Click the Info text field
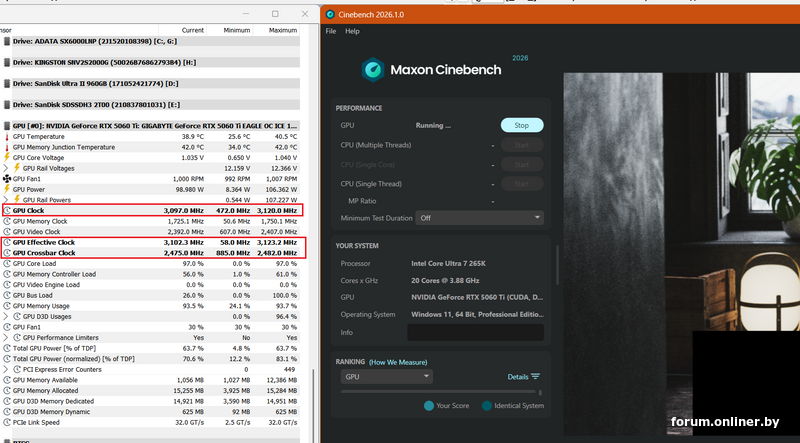 (x=476, y=332)
